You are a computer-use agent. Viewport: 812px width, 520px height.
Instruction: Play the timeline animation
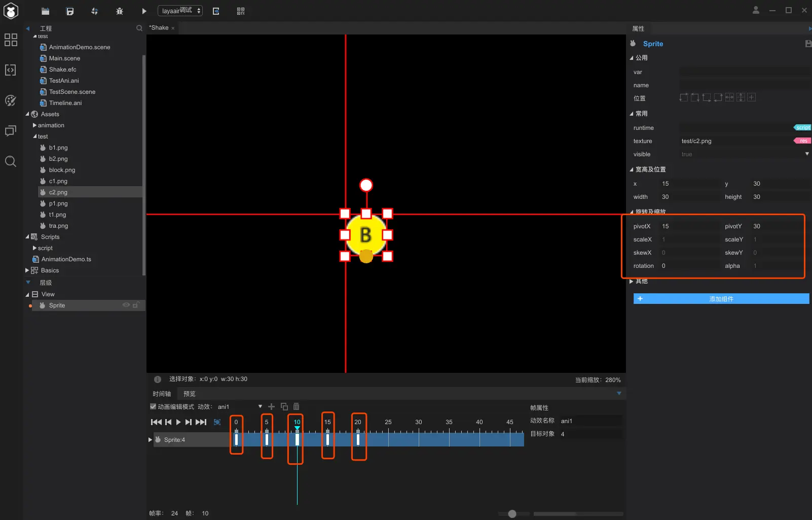[178, 422]
